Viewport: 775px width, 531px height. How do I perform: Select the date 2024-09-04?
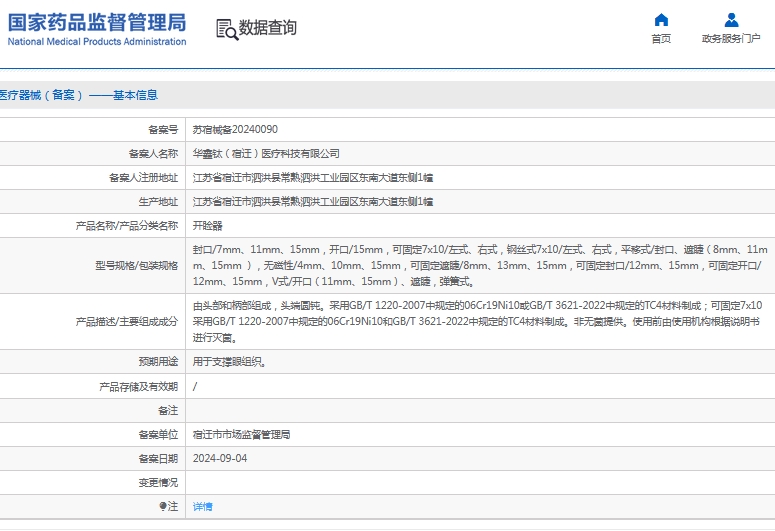[220, 458]
